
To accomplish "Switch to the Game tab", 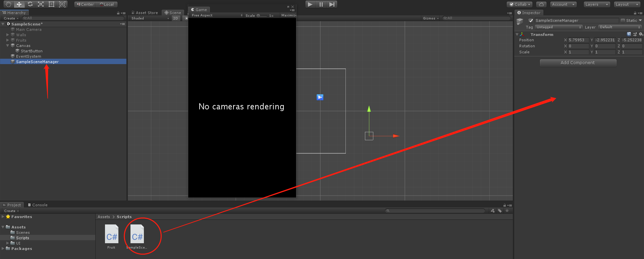I will [x=199, y=10].
